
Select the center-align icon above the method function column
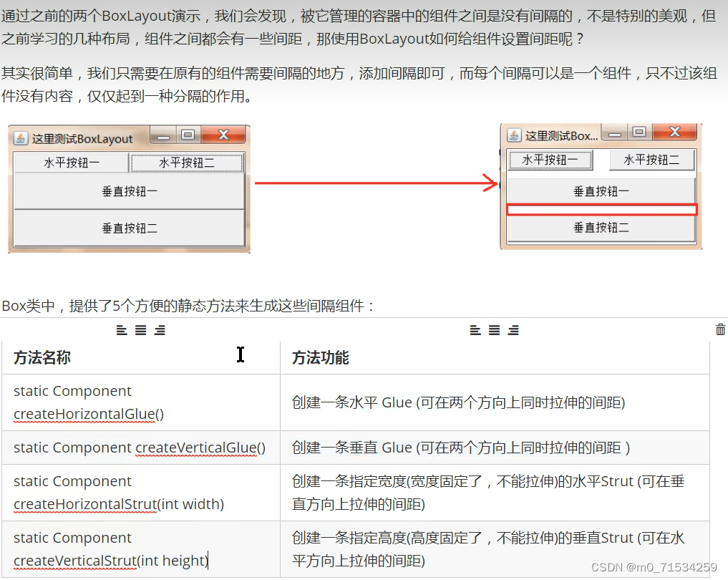(x=494, y=329)
